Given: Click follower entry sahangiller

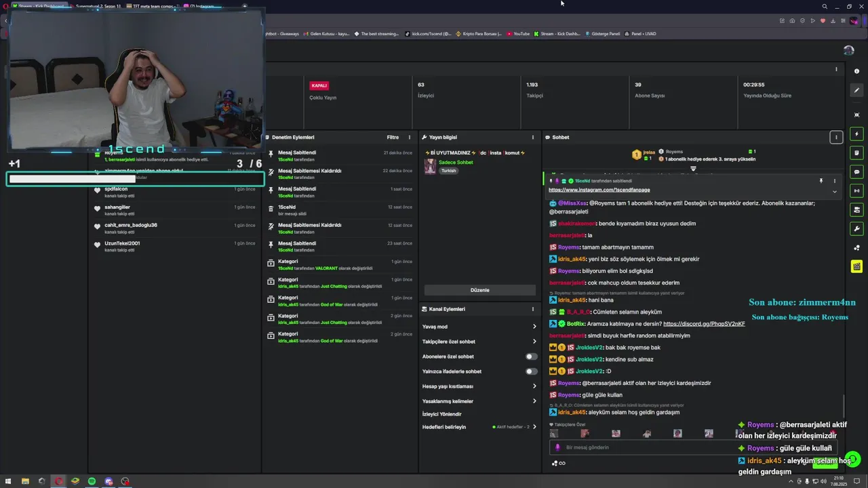Looking at the screenshot, I should [176, 210].
